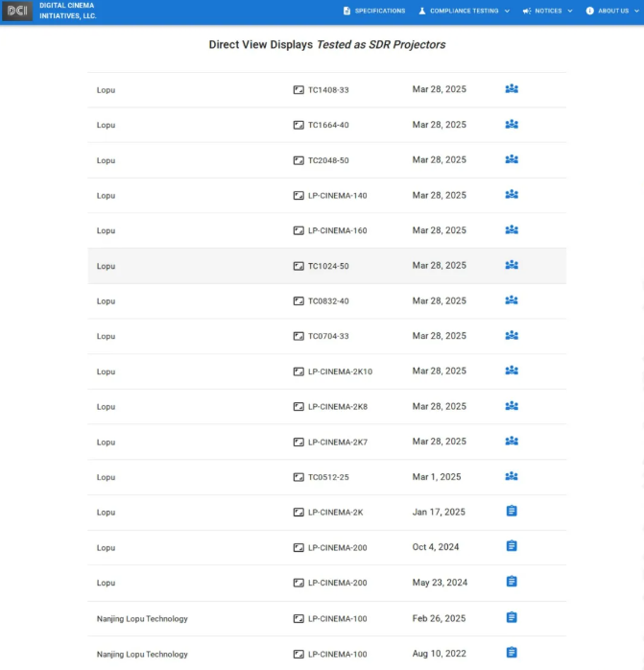Select the Nanjing Lopu Technology Feb 2025 row
This screenshot has height=670, width=644.
[327, 618]
